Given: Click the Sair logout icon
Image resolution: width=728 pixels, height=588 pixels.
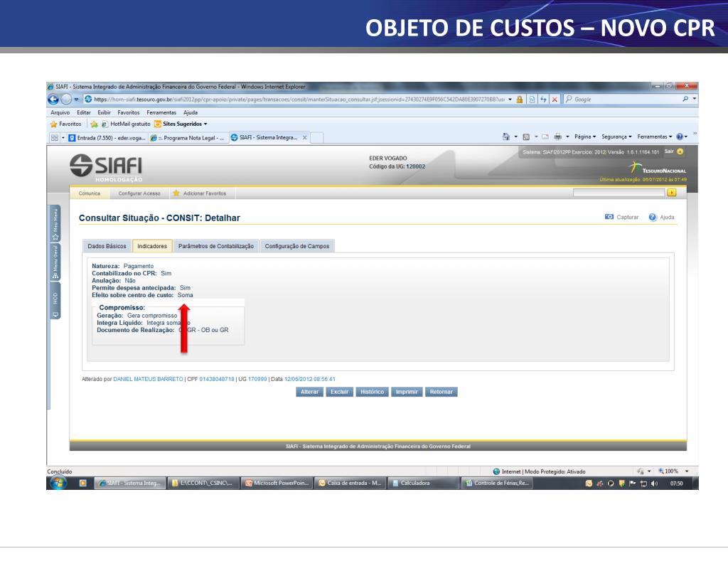Looking at the screenshot, I should coord(680,151).
